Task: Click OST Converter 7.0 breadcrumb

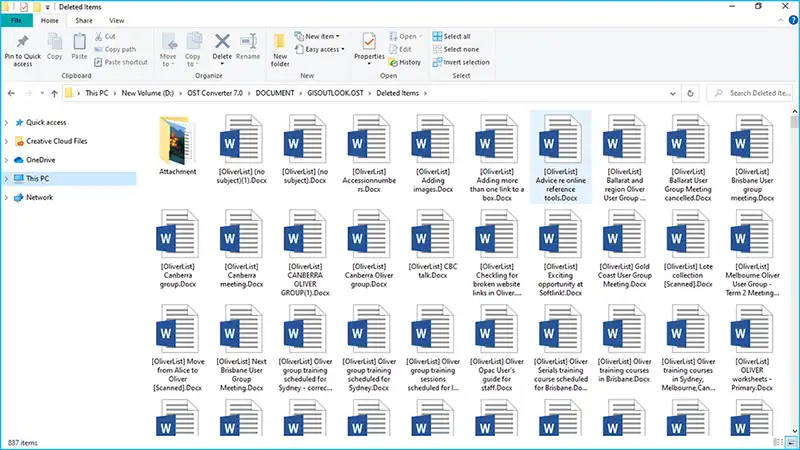Action: (215, 93)
